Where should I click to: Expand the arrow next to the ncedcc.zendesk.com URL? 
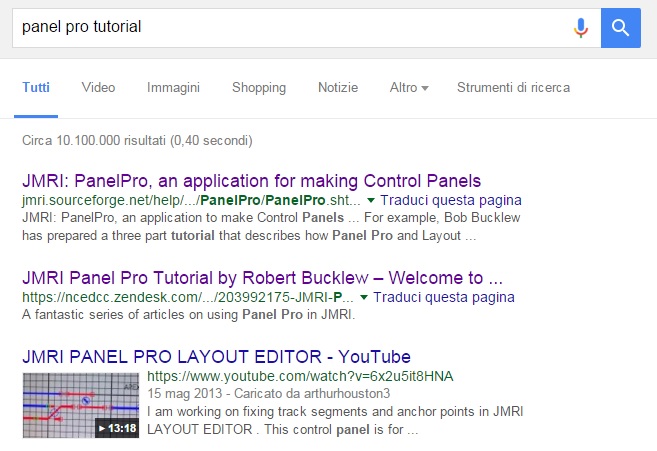tap(364, 298)
